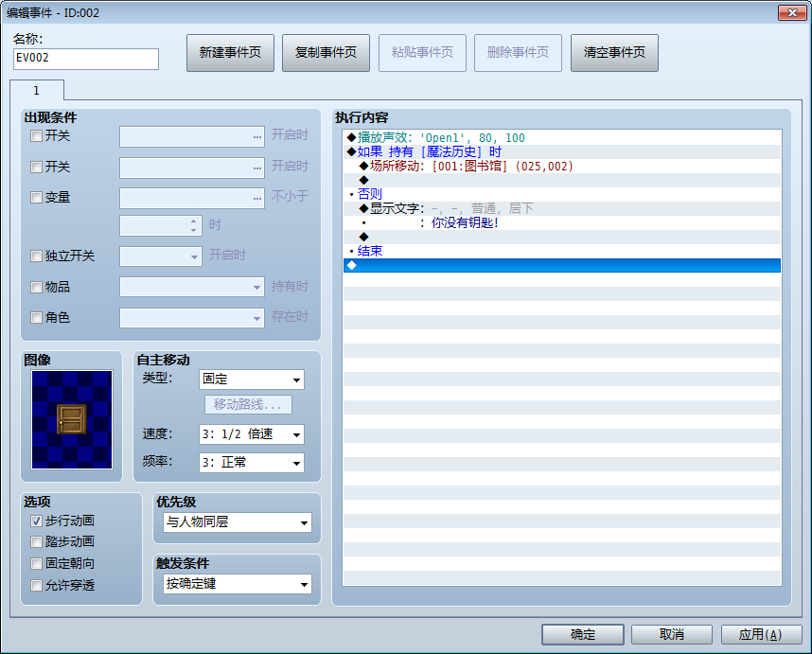Click the 移动路线... button
Image resolution: width=812 pixels, height=654 pixels.
click(248, 404)
